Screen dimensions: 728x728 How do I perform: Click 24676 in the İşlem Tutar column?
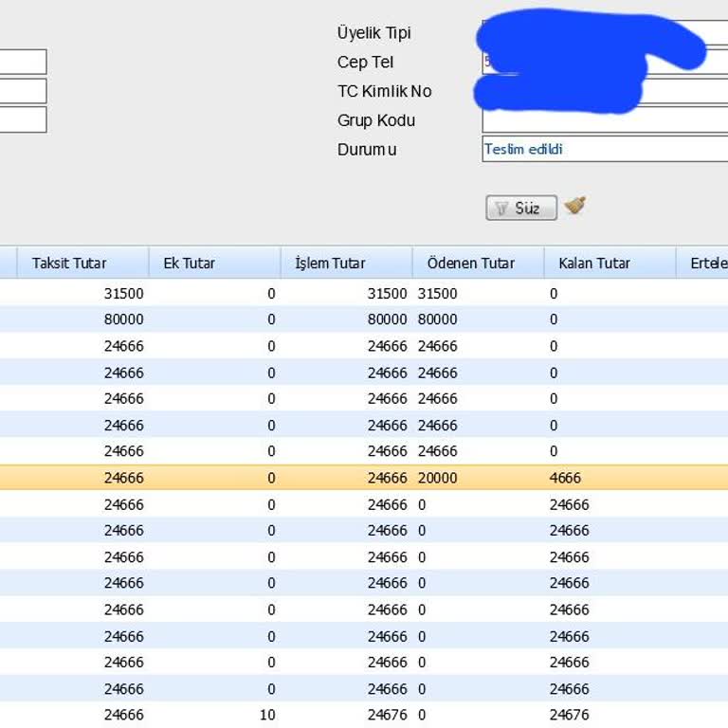point(387,715)
